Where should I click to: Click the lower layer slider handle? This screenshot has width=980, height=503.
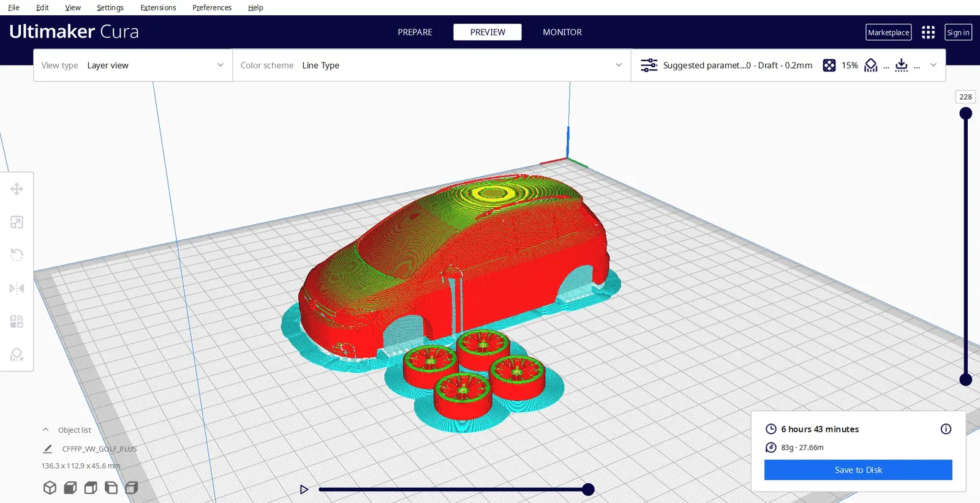click(966, 380)
